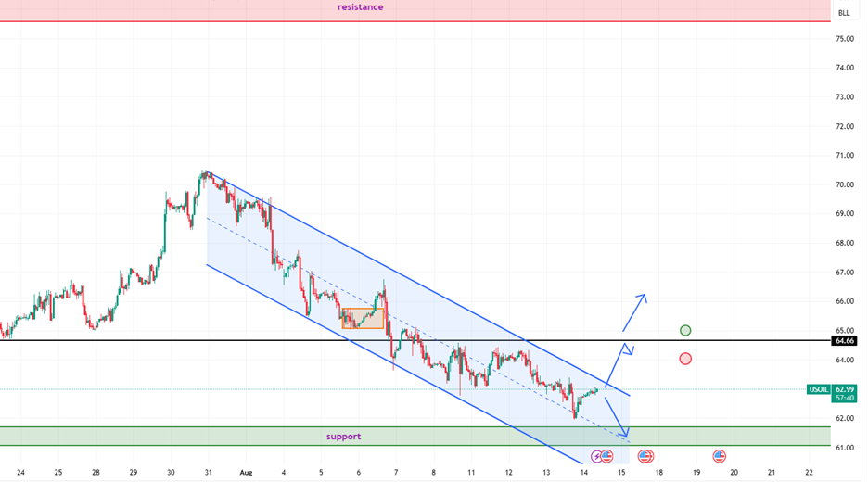The image size is (868, 482).
Task: Click the black 64.66 price line label
Action: pos(845,341)
